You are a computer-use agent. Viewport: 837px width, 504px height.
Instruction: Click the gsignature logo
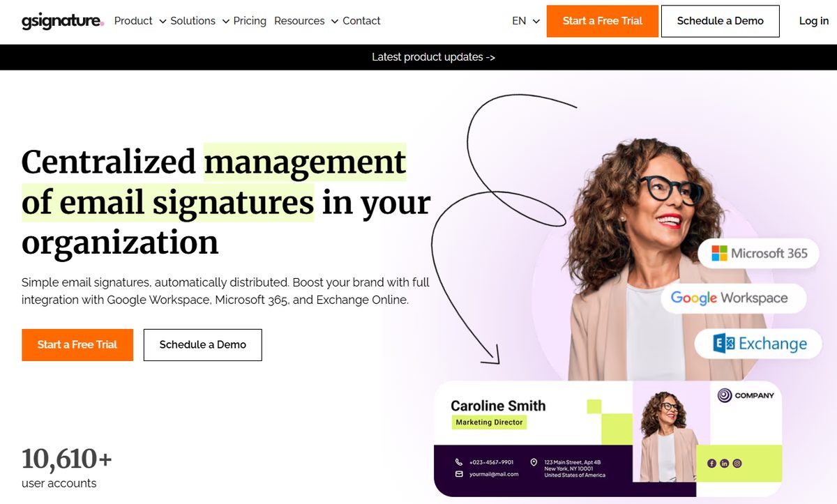pyautogui.click(x=62, y=21)
